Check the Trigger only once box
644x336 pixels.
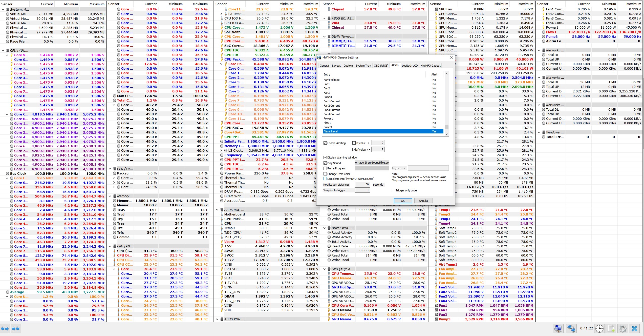pyautogui.click(x=393, y=190)
